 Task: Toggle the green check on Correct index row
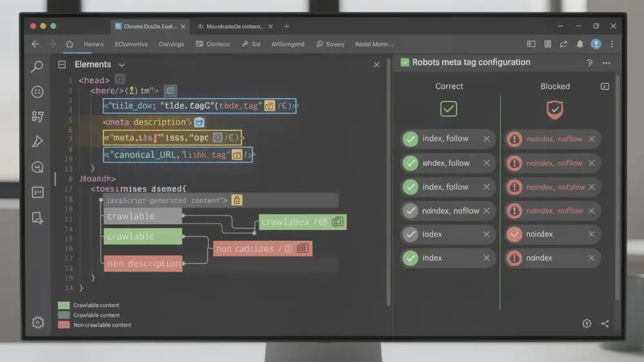410,258
